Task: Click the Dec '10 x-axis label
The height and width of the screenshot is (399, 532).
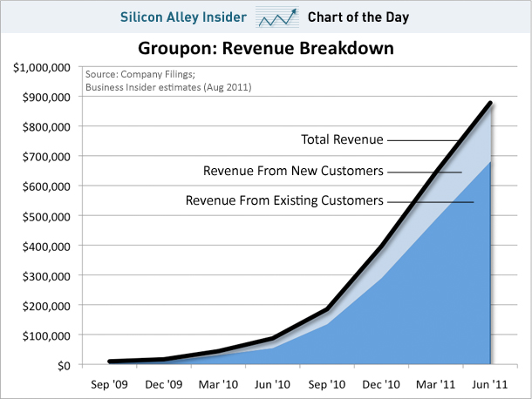Action: tap(381, 384)
